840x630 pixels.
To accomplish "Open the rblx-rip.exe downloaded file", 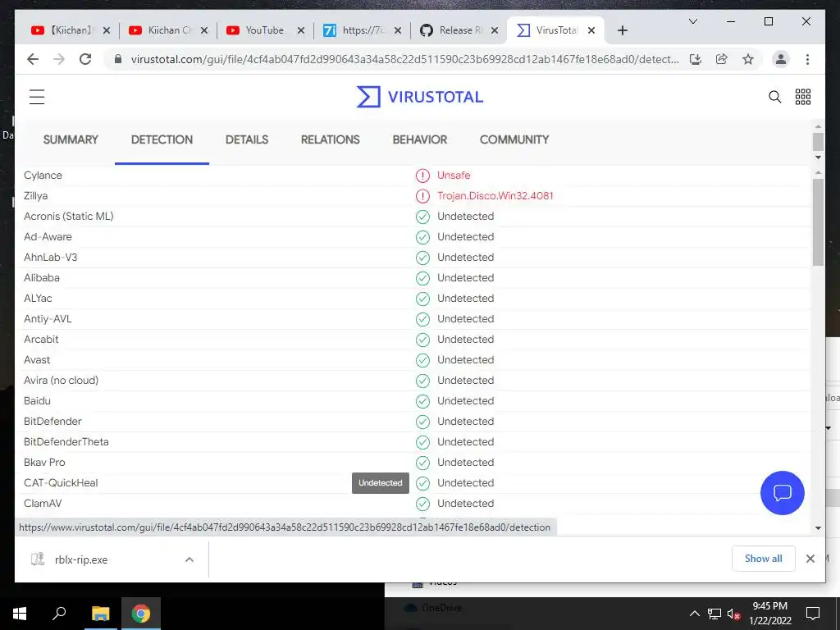I will (80, 559).
